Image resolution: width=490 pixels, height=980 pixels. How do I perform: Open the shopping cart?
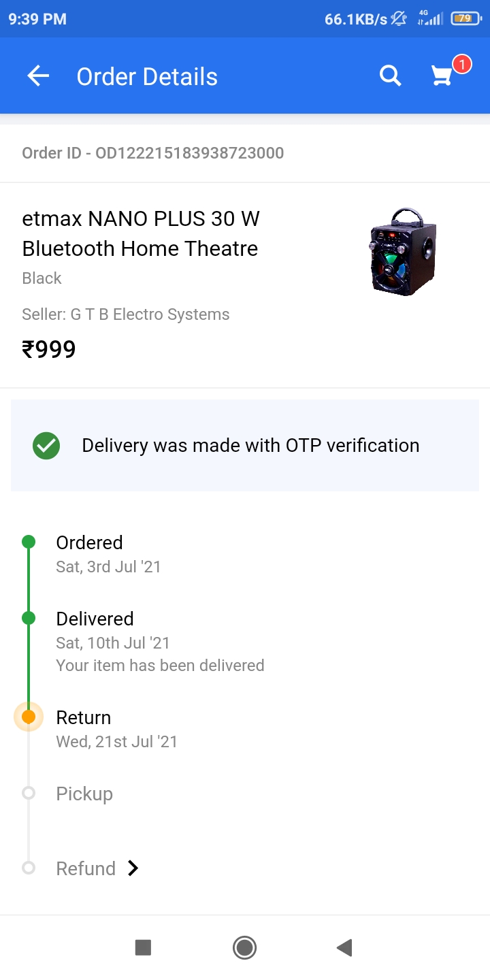click(442, 76)
